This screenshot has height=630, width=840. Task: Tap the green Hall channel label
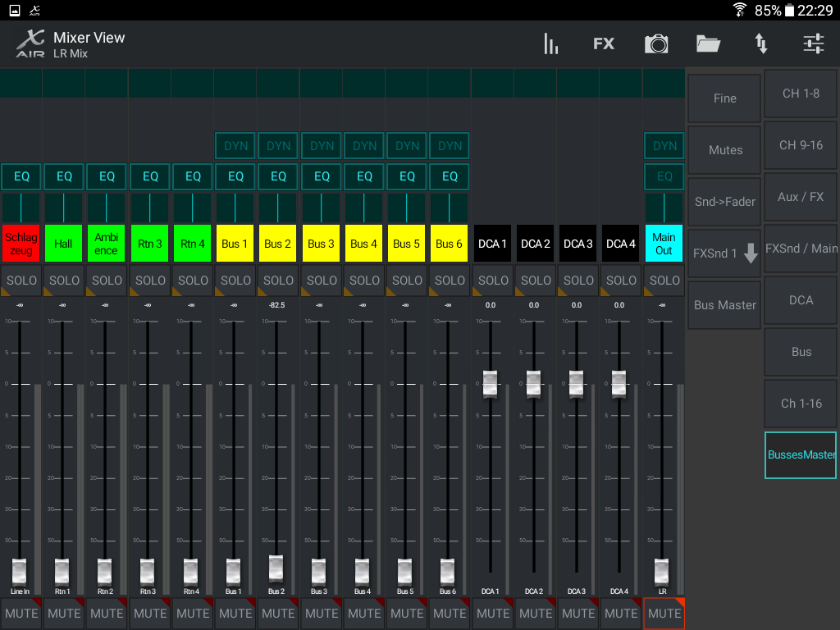64,244
